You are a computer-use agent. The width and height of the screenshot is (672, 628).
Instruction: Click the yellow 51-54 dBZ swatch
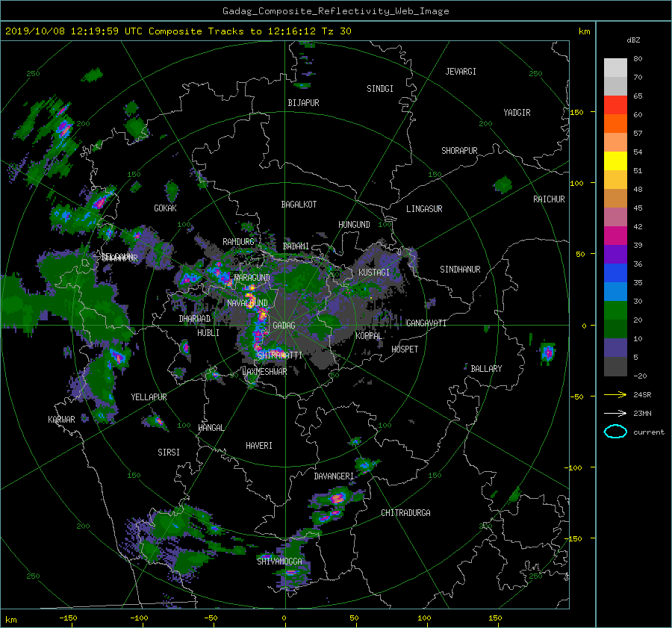pyautogui.click(x=615, y=161)
